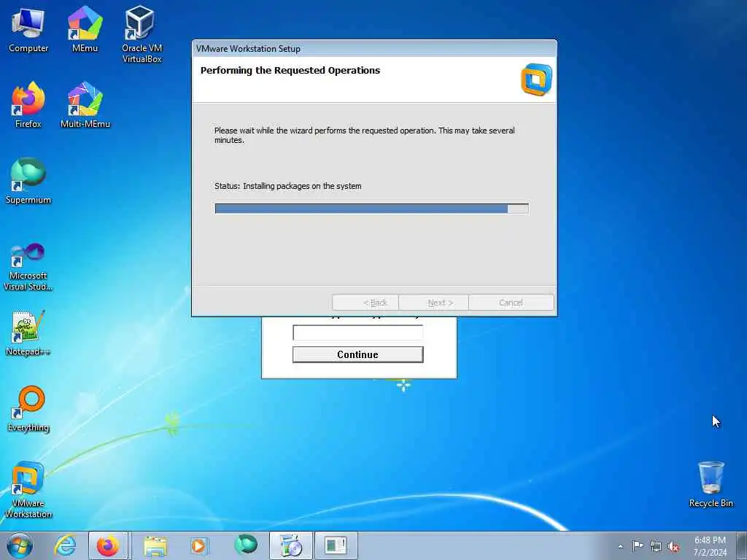Focus the text field above Continue

(x=357, y=332)
